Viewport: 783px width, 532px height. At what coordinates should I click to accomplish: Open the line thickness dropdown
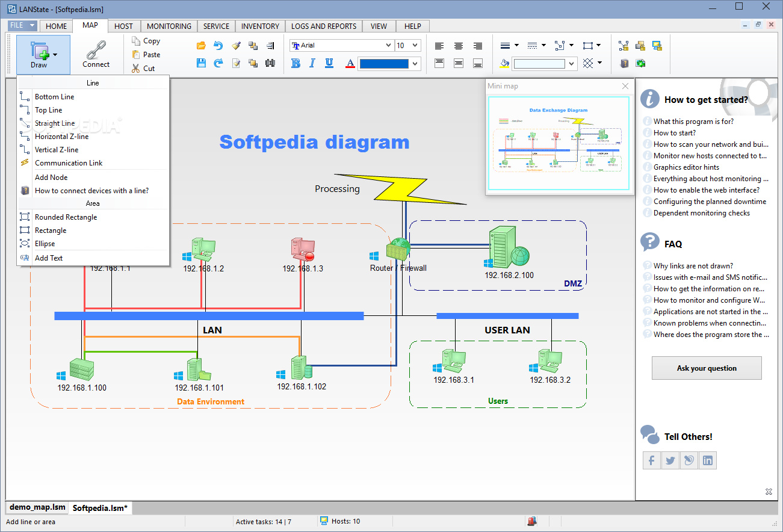pyautogui.click(x=516, y=45)
